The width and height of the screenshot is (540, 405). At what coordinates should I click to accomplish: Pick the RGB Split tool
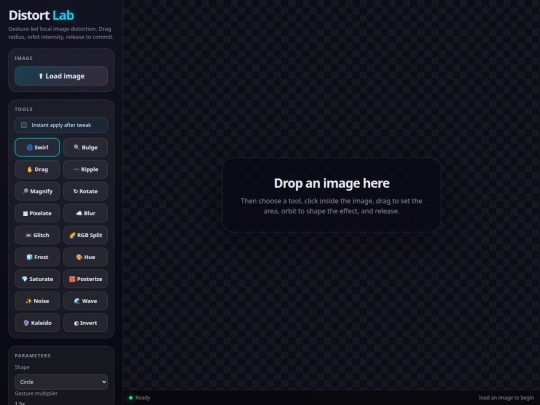85,235
